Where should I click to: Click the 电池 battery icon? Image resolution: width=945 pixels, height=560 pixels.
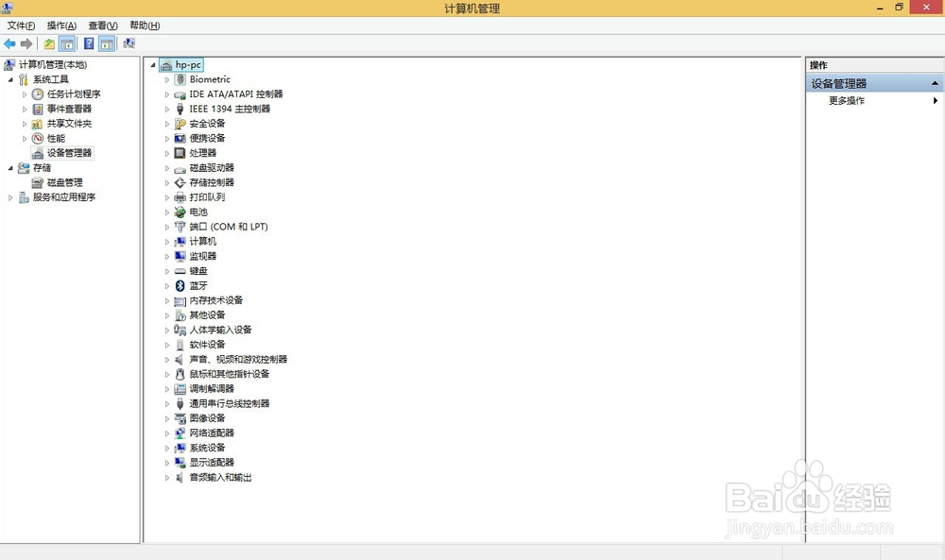coord(180,212)
